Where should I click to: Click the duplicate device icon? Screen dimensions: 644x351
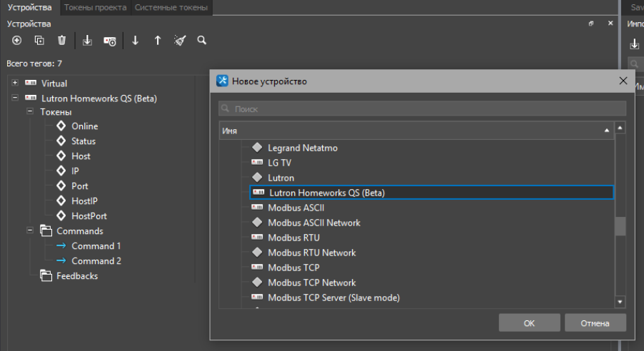pos(39,41)
